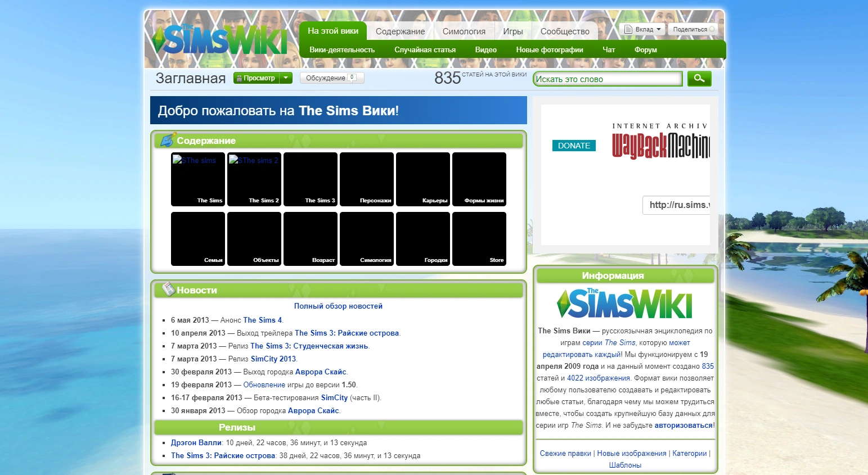868x475 pixels.
Task: Switch to the Содержание tab
Action: [401, 31]
